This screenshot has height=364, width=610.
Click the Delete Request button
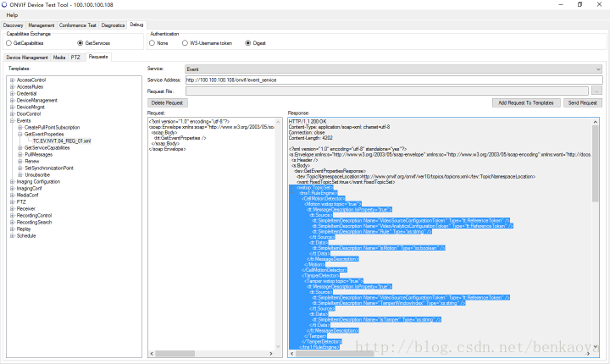[x=167, y=103]
